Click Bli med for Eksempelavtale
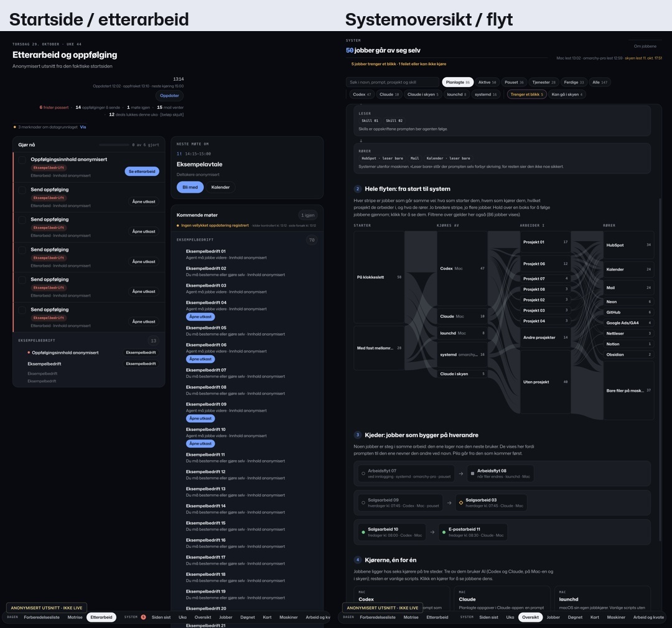The width and height of the screenshot is (672, 628). pyautogui.click(x=190, y=187)
